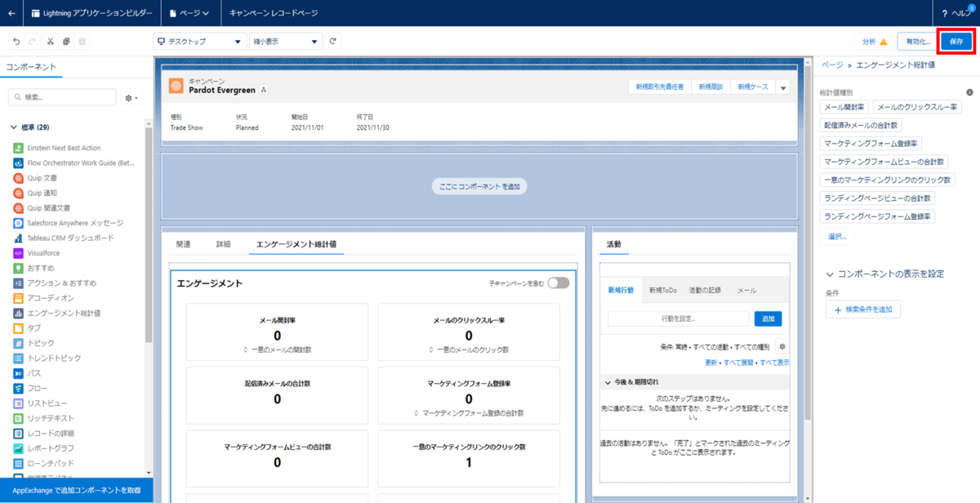This screenshot has height=503, width=980.
Task: Select the パス component
Action: (27, 373)
